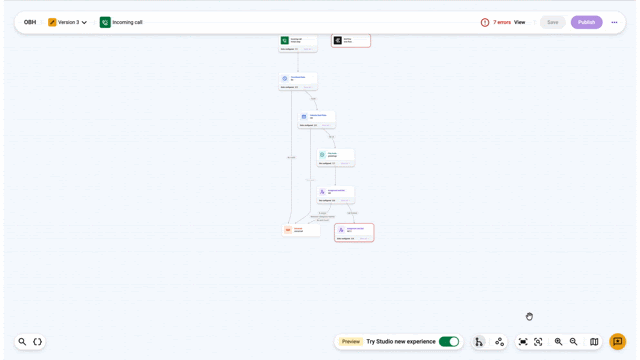Click the purple Publish button
This screenshot has height=360, width=640.
point(587,22)
